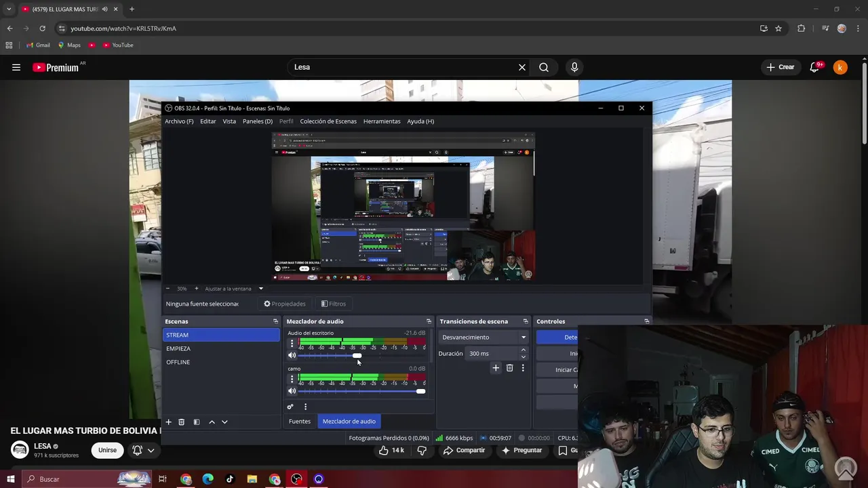
Task: Zoom out the OBS preview with minus
Action: pos(167,289)
